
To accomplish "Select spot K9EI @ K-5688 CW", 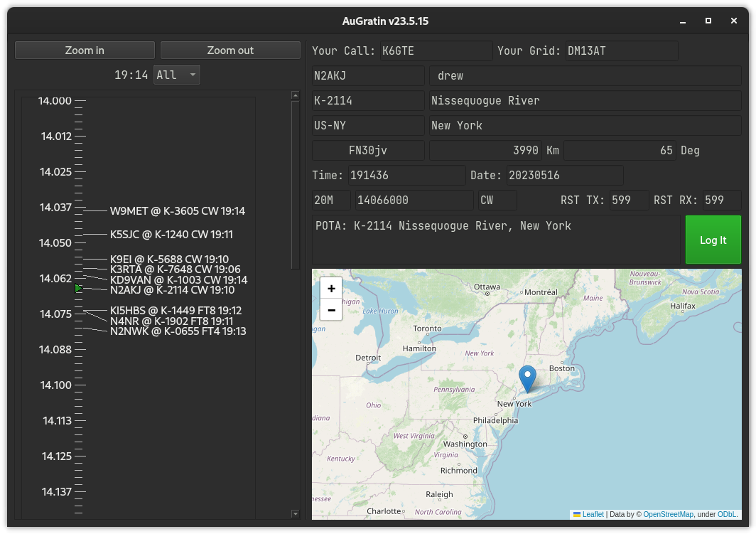I will (x=169, y=259).
